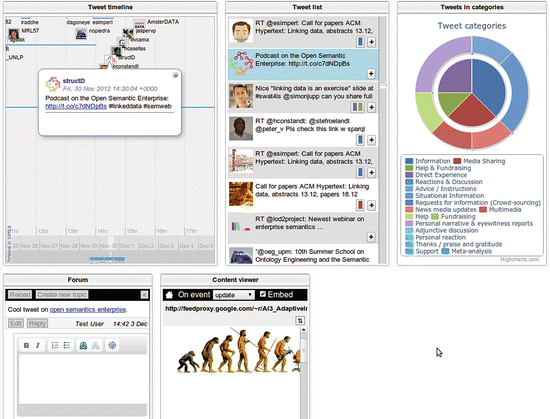Insert bulleted list in forum editor

point(67,345)
